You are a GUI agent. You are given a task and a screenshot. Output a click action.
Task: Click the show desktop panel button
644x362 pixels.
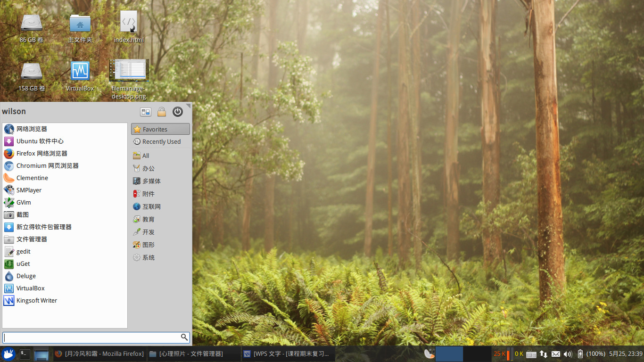[41, 354]
